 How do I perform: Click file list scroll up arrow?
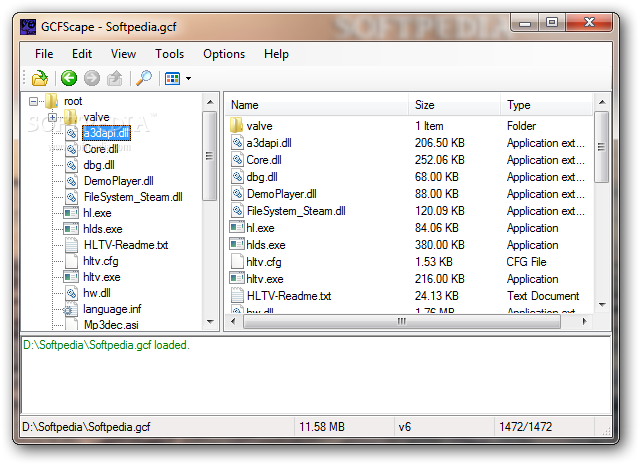pos(602,102)
